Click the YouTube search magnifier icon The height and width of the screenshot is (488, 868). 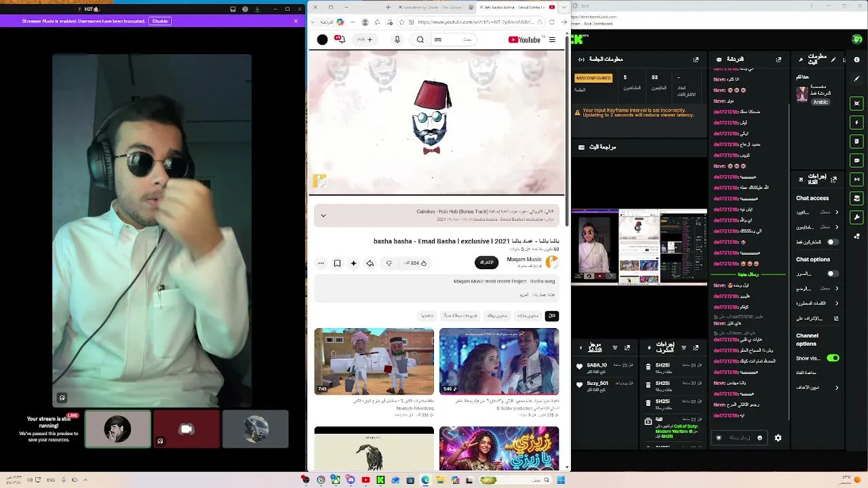(420, 40)
